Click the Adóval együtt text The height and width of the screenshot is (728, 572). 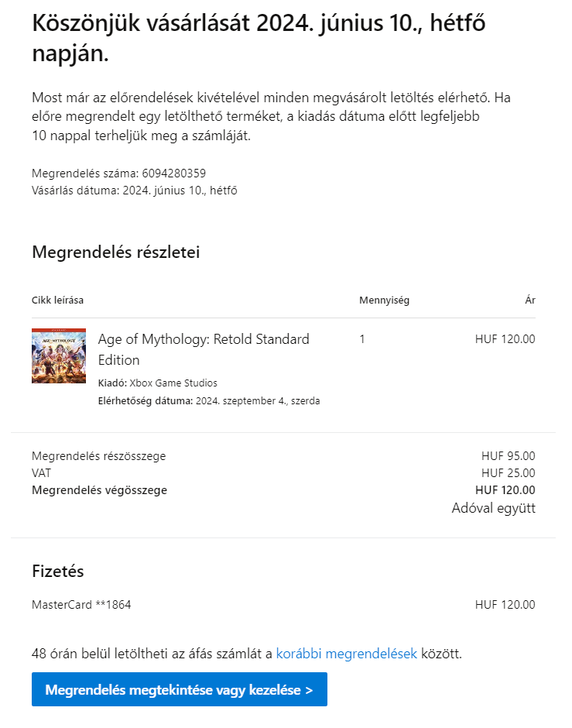(494, 508)
